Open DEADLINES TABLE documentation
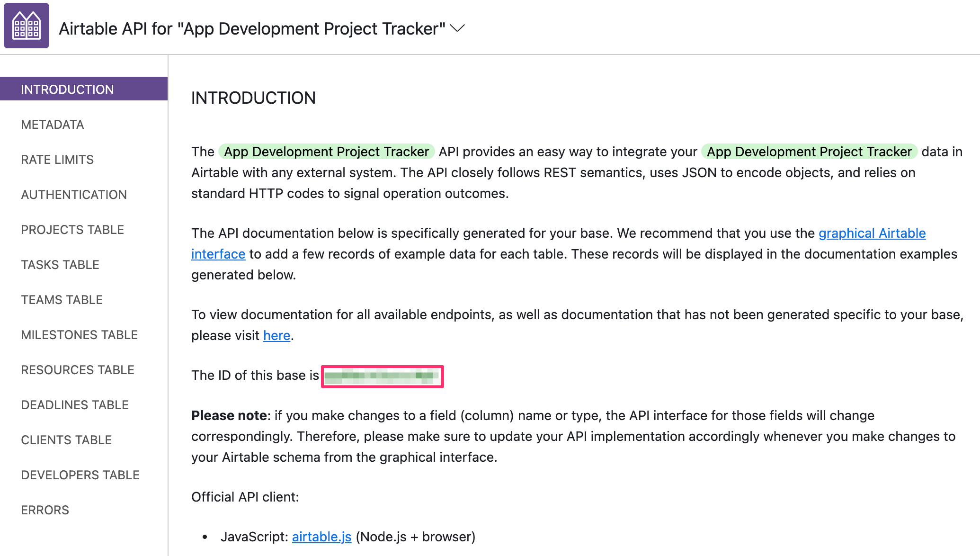 click(x=75, y=405)
